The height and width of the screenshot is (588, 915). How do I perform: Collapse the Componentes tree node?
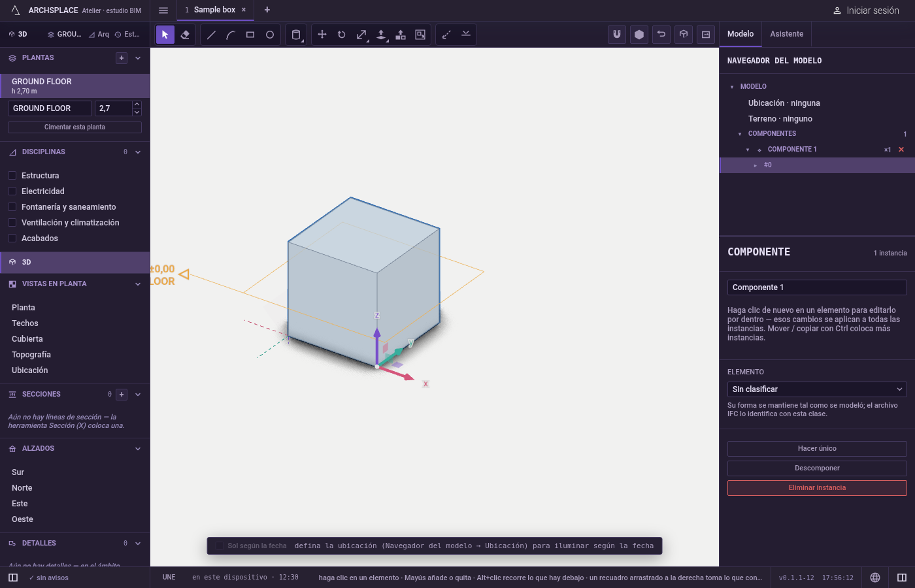[x=740, y=134]
